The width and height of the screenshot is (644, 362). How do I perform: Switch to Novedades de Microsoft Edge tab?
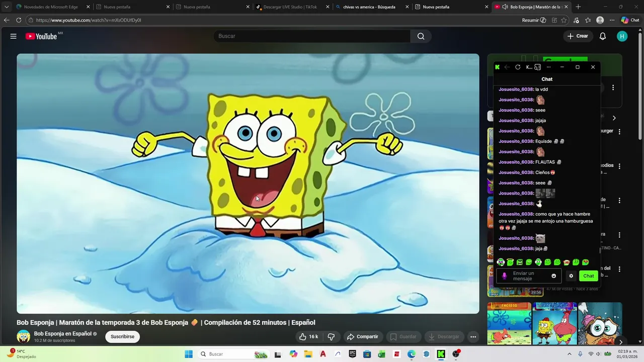point(51,7)
